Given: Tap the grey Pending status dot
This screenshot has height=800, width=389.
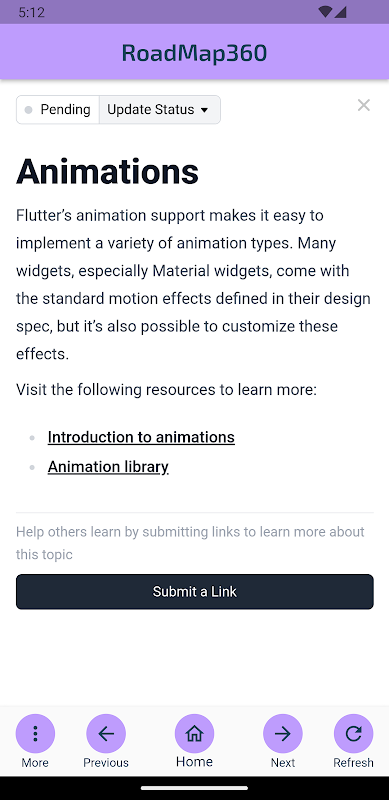Looking at the screenshot, I should pos(29,110).
